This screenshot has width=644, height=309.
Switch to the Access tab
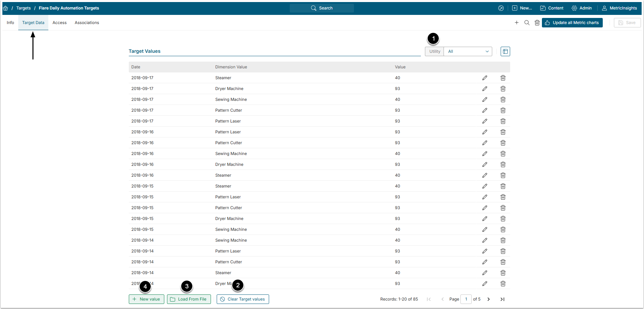[x=59, y=23]
